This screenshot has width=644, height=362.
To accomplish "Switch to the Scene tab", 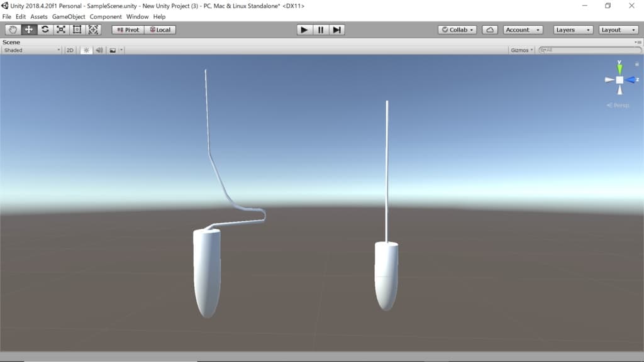I will click(11, 42).
